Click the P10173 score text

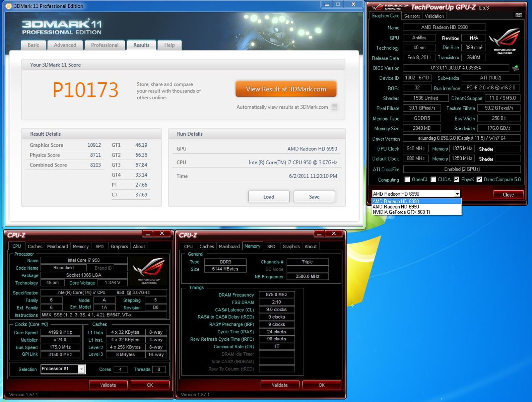pos(85,90)
